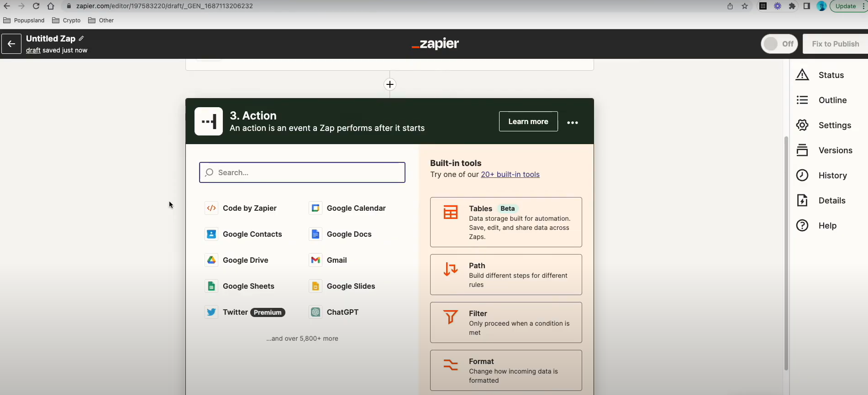Click the page vertical scrollbar
This screenshot has width=868, height=395.
click(x=786, y=253)
